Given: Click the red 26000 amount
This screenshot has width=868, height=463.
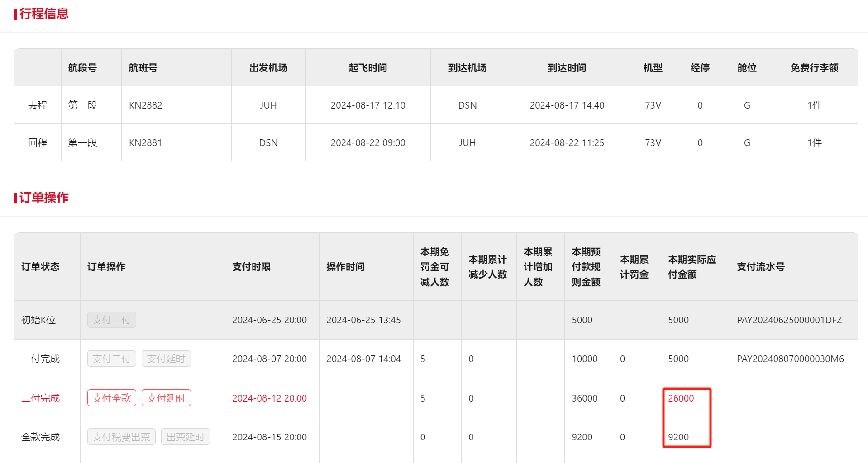Looking at the screenshot, I should [x=681, y=398].
